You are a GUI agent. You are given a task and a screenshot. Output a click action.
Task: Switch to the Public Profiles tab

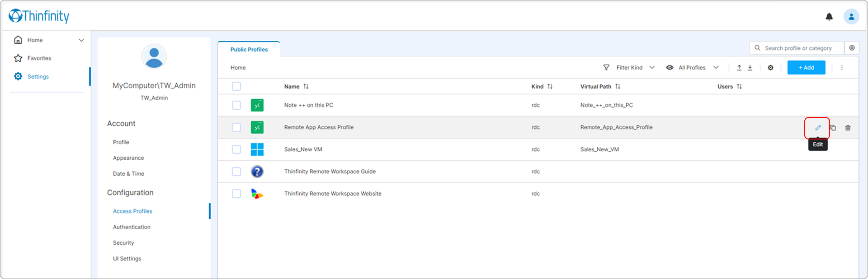(249, 50)
